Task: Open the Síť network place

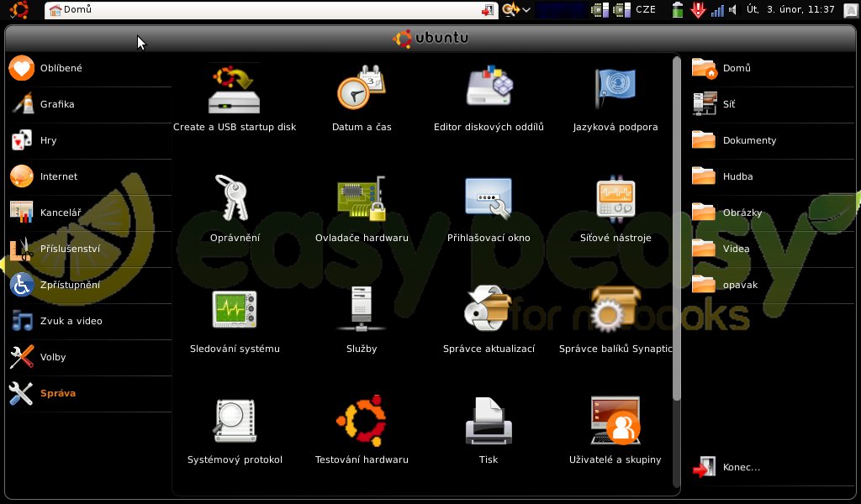Action: (x=773, y=104)
